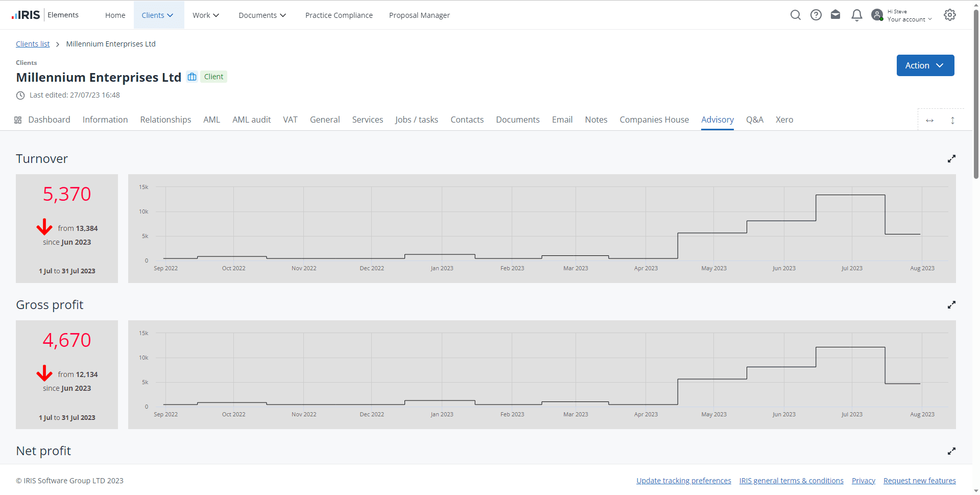Open the help question mark icon
980x495 pixels.
pos(816,15)
